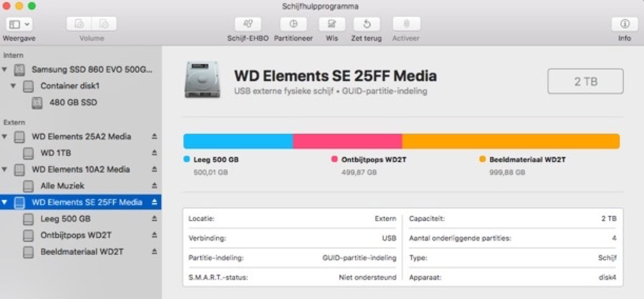
Task: Open the Partitioneer tool
Action: 293,24
